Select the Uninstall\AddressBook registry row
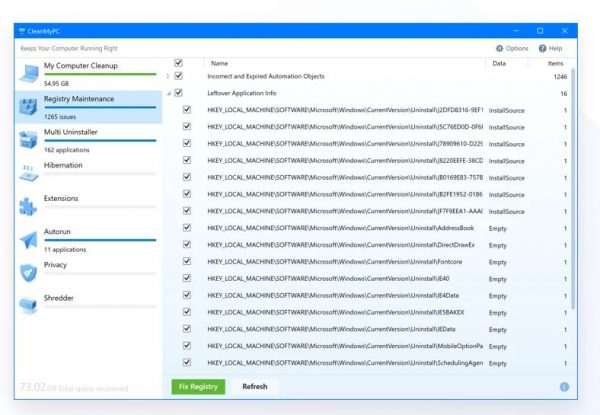 [369, 228]
